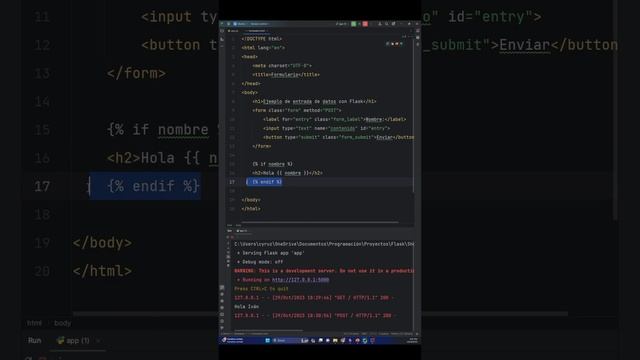The height and width of the screenshot is (360, 640).
Task: Click the 'Press CTRL+C to quit' console line
Action: point(261,289)
